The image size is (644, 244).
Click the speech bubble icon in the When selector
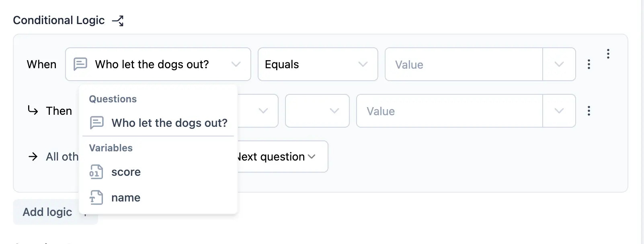click(x=80, y=64)
